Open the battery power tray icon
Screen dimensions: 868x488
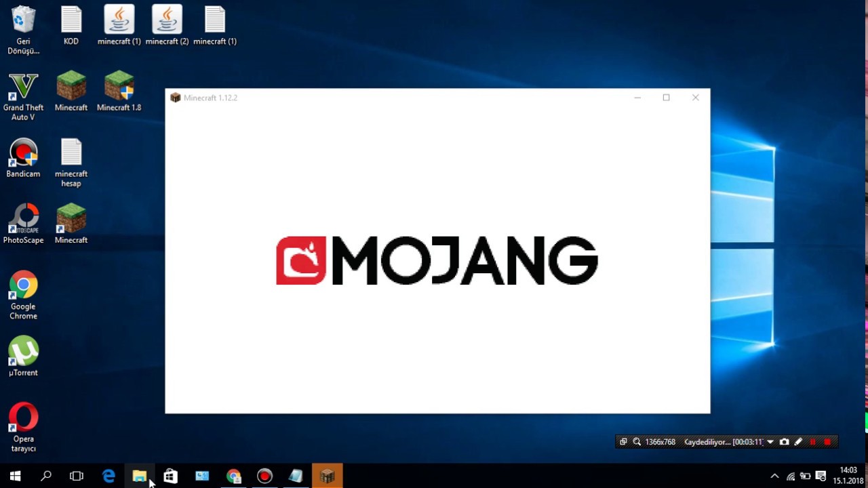[806, 476]
